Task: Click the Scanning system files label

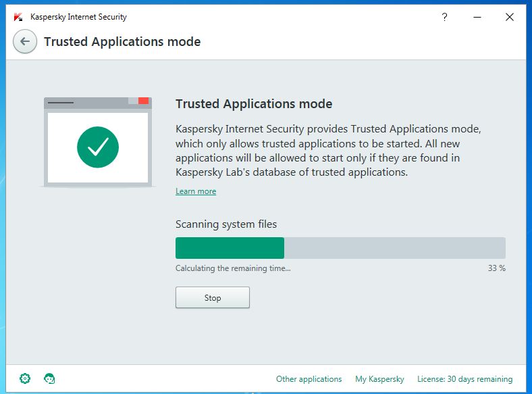Action: tap(226, 224)
